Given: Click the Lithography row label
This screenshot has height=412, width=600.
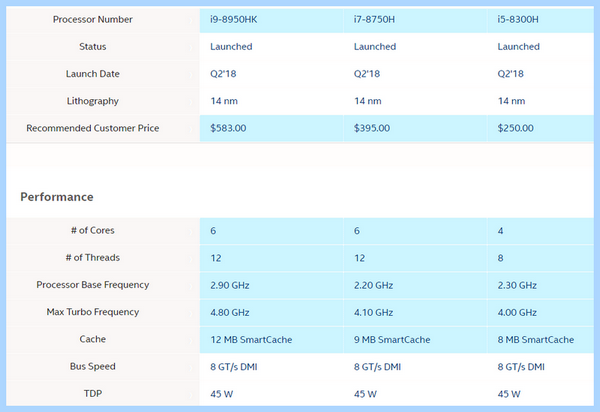Looking at the screenshot, I should click(x=93, y=101).
